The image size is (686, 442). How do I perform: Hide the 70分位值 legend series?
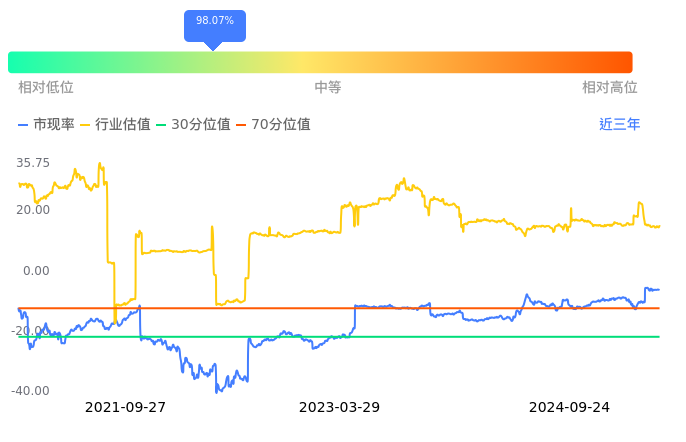coord(273,125)
